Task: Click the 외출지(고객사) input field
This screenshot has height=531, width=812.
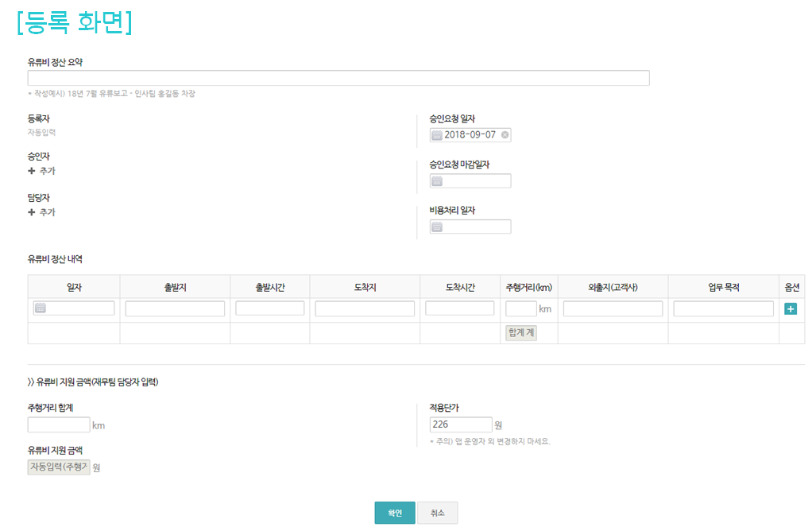Action: [613, 308]
